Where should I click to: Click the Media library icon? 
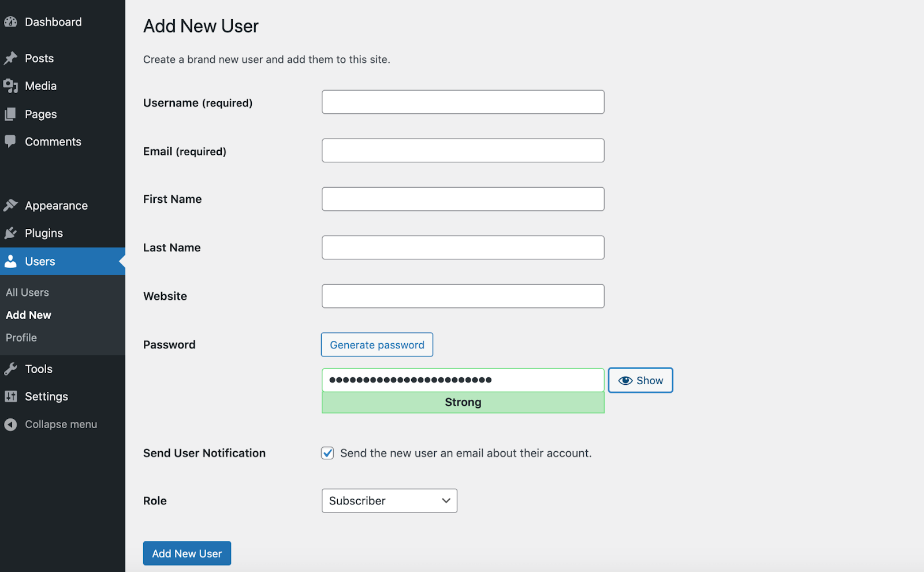pyautogui.click(x=11, y=86)
